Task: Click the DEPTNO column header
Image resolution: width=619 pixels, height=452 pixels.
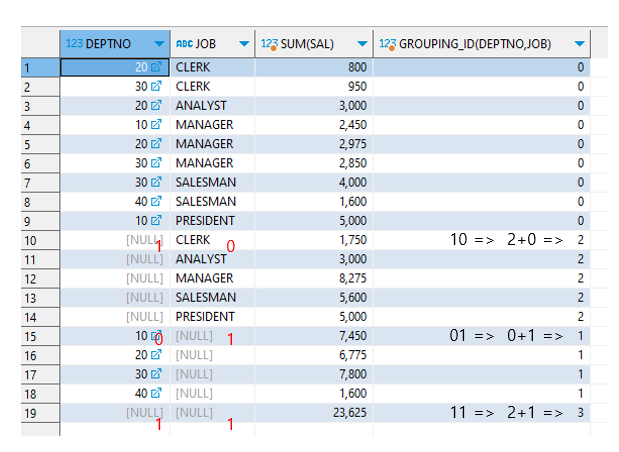Action: click(115, 44)
